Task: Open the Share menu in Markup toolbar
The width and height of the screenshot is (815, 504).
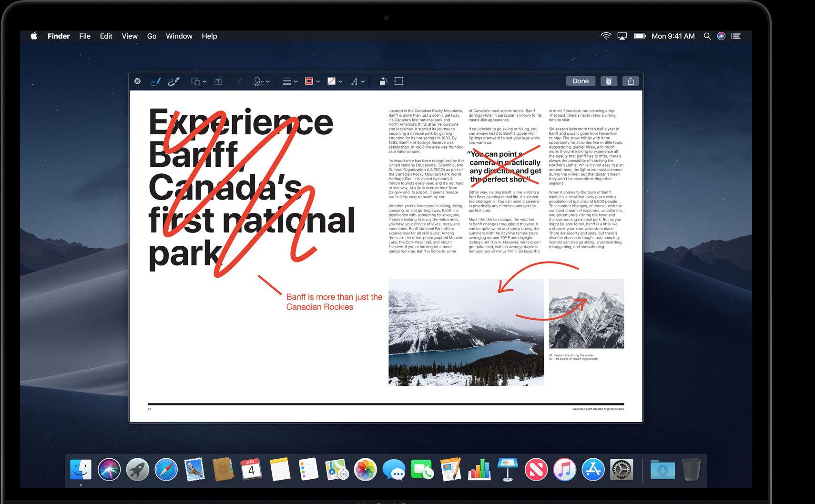Action: pos(631,81)
